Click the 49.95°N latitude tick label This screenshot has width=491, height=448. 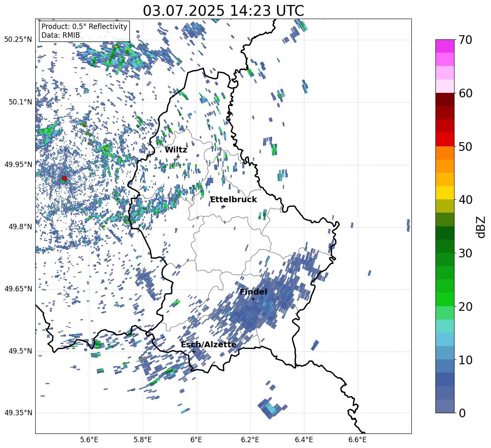(x=18, y=164)
